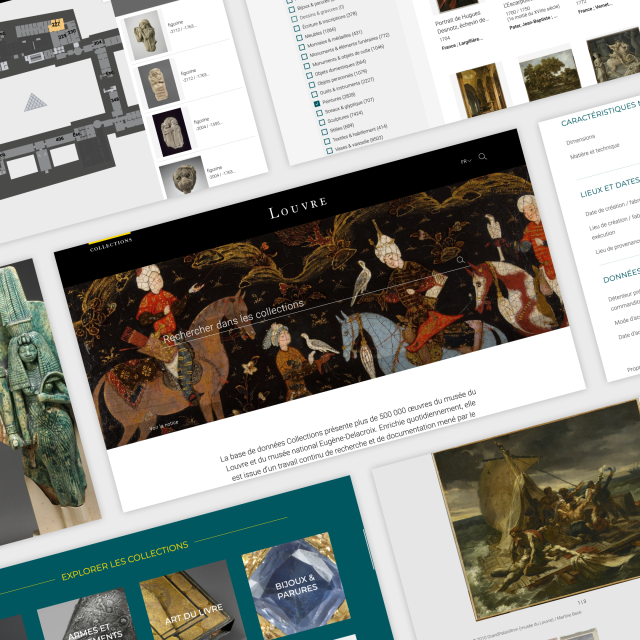Viewport: 640px width, 640px height.
Task: Open the figurine thumbnail with black background
Action: pyautogui.click(x=171, y=132)
